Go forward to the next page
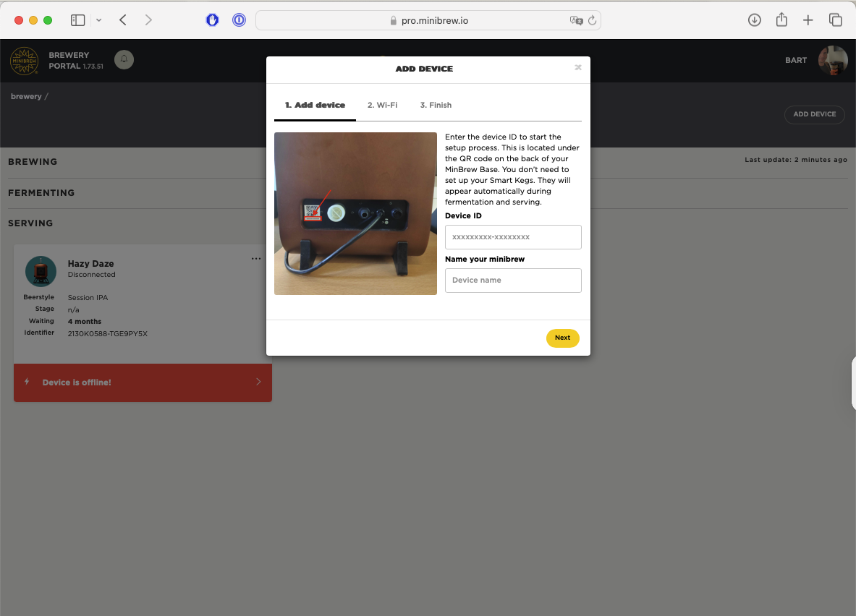Viewport: 856px width, 616px height. coord(148,20)
